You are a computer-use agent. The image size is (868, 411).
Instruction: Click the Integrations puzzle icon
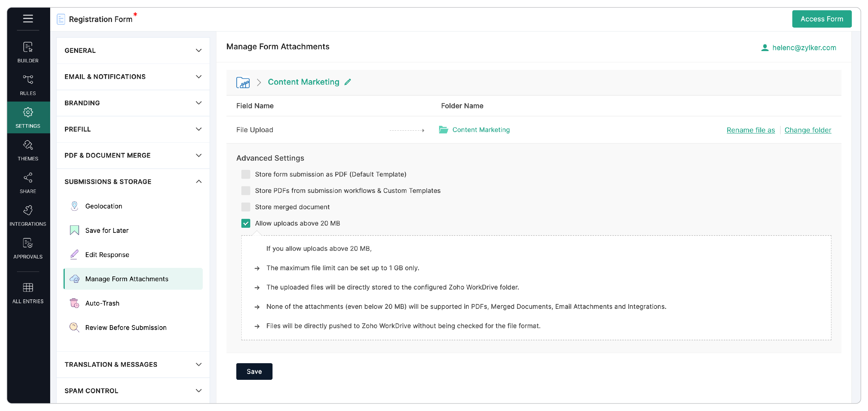[28, 211]
